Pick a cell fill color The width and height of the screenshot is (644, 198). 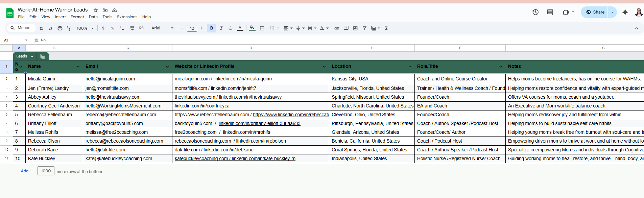coord(252,28)
